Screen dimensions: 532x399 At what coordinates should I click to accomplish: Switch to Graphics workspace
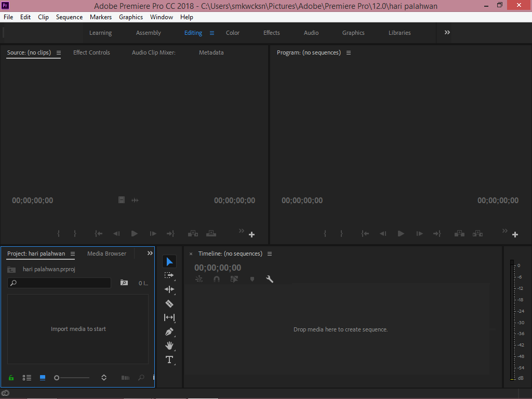pyautogui.click(x=353, y=33)
